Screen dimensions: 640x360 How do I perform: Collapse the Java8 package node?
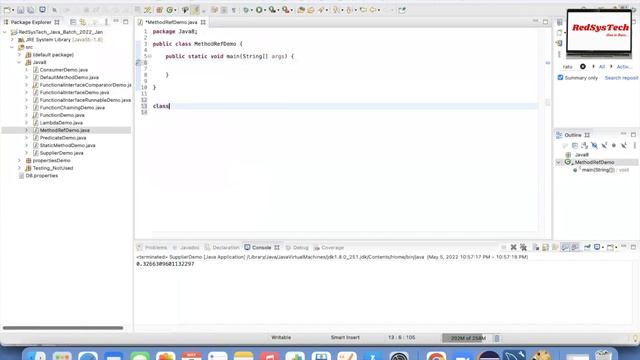click(19, 62)
